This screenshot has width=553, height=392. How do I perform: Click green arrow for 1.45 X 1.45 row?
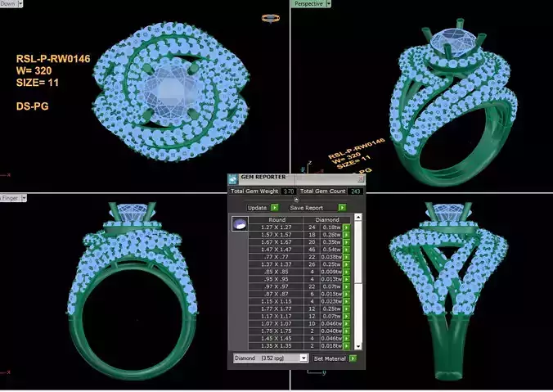click(346, 338)
